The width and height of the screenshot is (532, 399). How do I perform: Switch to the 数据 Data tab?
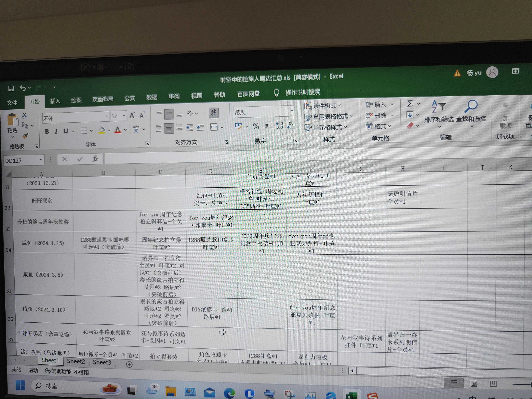pyautogui.click(x=152, y=97)
